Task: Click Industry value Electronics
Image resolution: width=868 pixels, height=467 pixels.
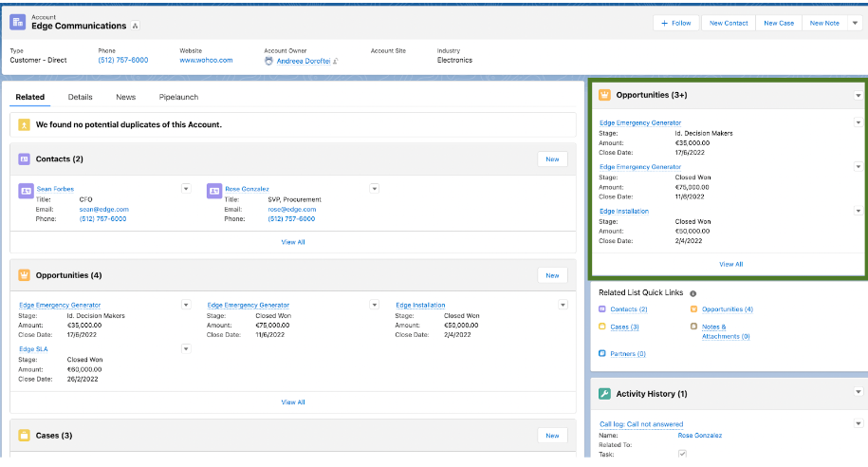Action: pos(454,60)
